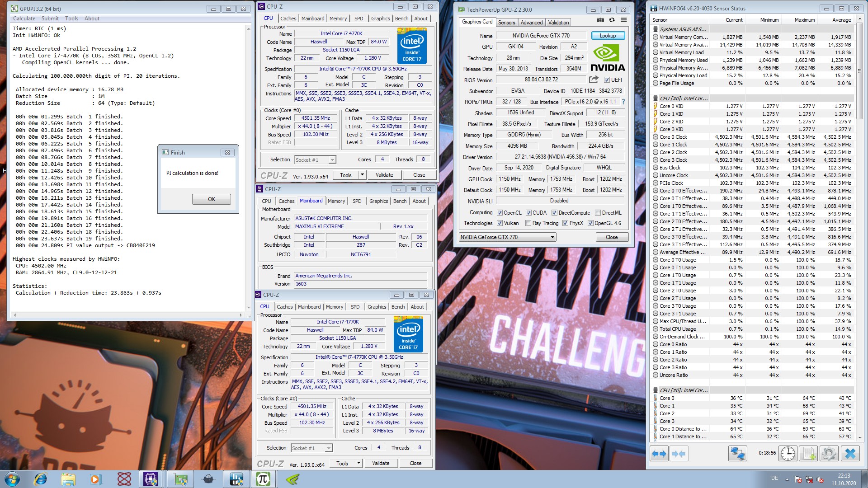The width and height of the screenshot is (868, 488).
Task: Open Windows Media Player from the taskbar
Action: [95, 479]
